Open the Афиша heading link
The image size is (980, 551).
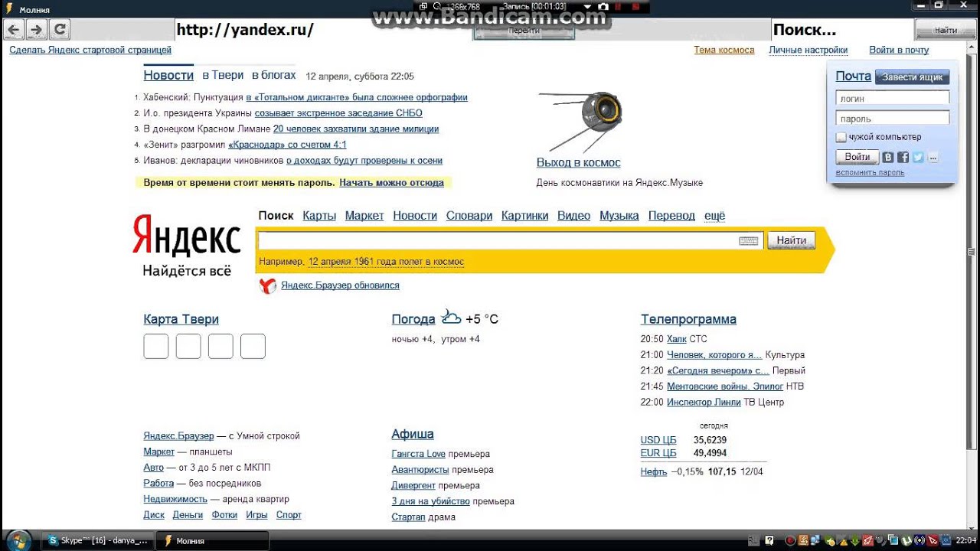pyautogui.click(x=413, y=434)
